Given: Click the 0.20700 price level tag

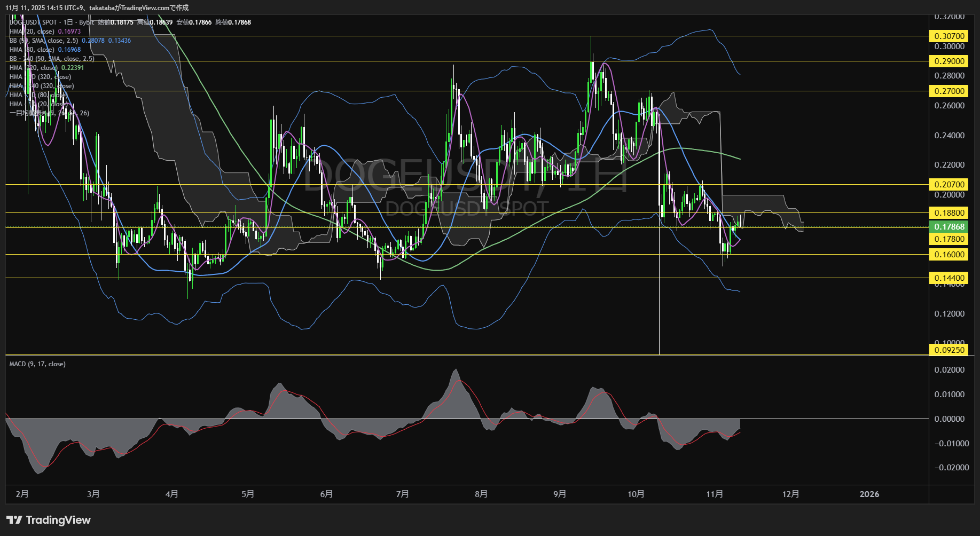Looking at the screenshot, I should tap(949, 185).
